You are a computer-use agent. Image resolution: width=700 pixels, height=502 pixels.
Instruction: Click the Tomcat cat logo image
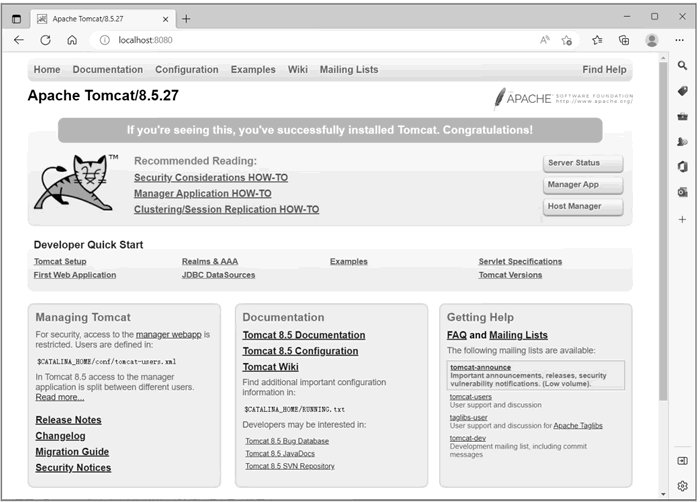(x=74, y=182)
